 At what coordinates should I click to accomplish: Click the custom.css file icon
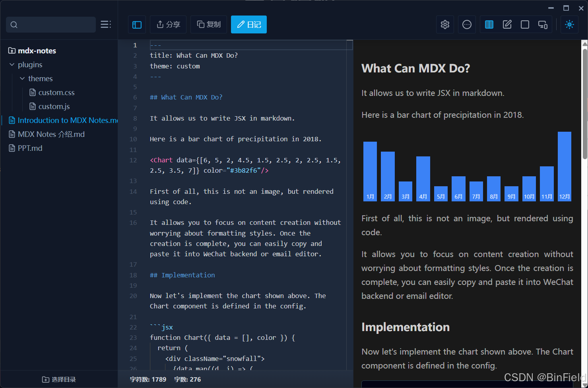(x=33, y=92)
